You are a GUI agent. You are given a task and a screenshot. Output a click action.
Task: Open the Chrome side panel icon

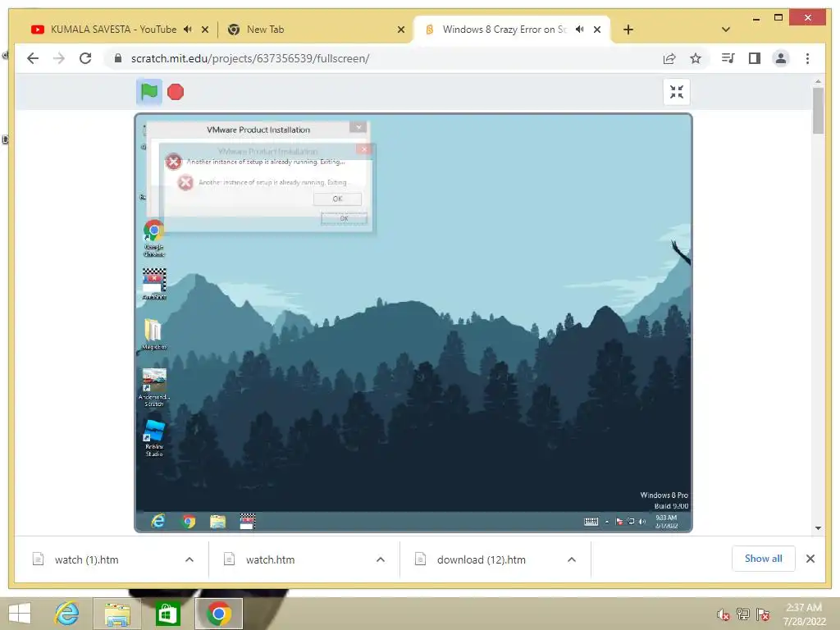coord(755,58)
